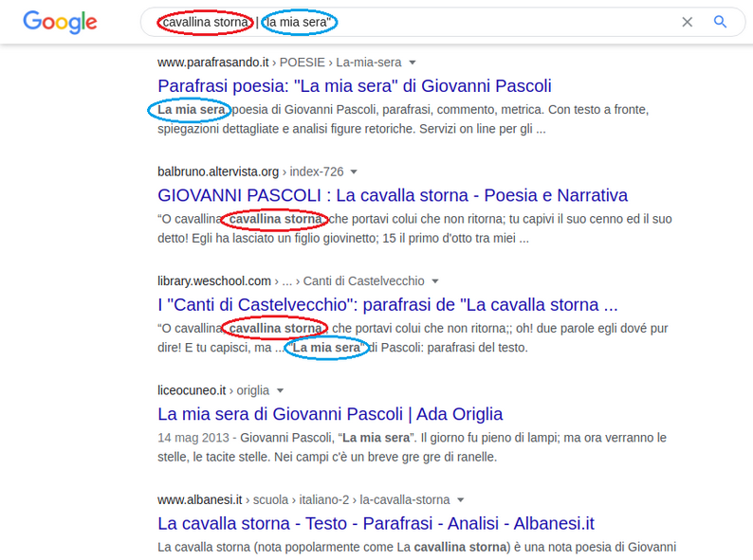Open the balbruno.altervista.org result dropdown arrow
Screen dimensions: 753x560
point(354,172)
